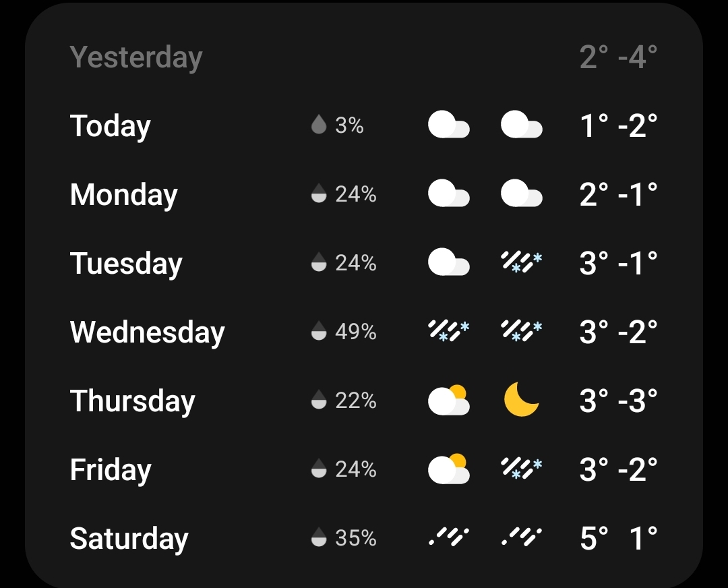Click Saturday's daytime rain icon
The width and height of the screenshot is (728, 588).
pos(448,537)
